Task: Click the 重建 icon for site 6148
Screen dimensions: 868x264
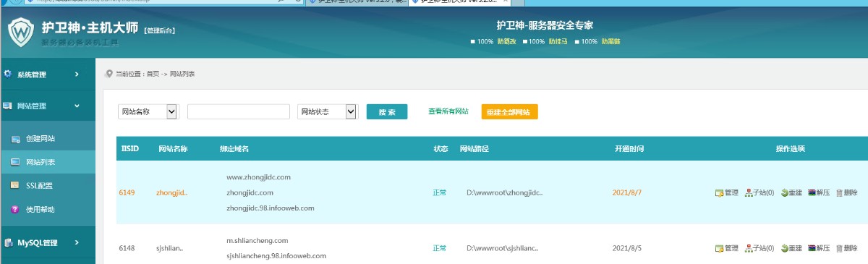Action: (784, 248)
